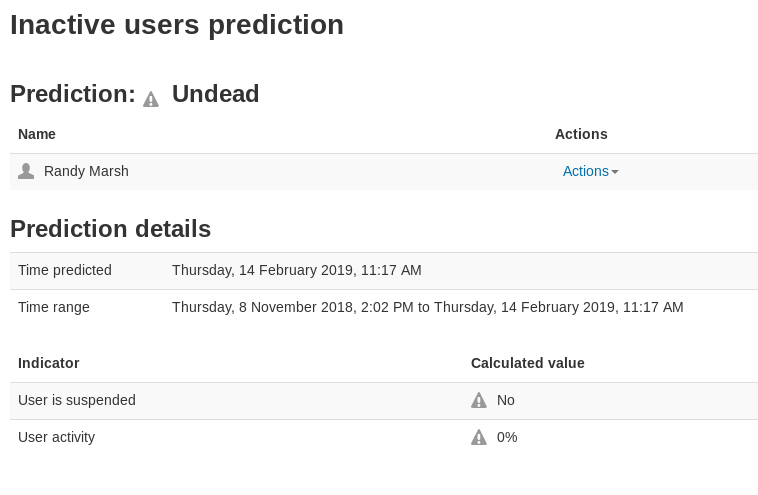Select the Randy Marsh name text
The image size is (758, 495).
pos(86,171)
